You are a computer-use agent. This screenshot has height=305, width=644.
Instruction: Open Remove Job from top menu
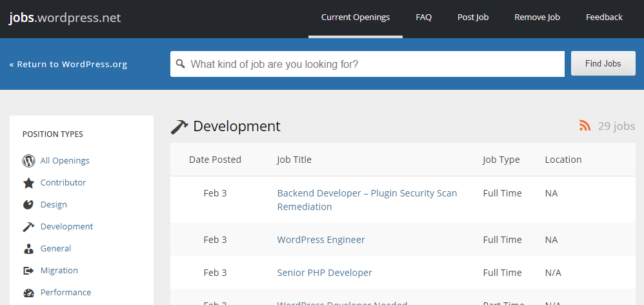537,17
